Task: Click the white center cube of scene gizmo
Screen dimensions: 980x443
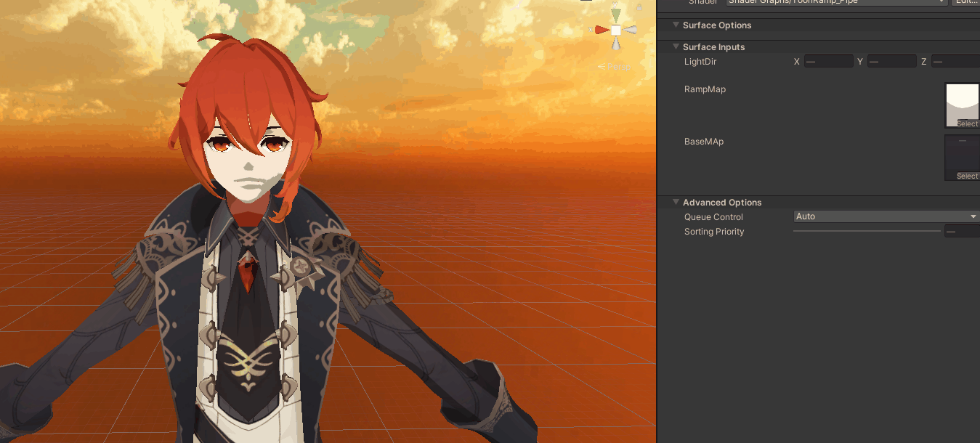Action: point(616,30)
